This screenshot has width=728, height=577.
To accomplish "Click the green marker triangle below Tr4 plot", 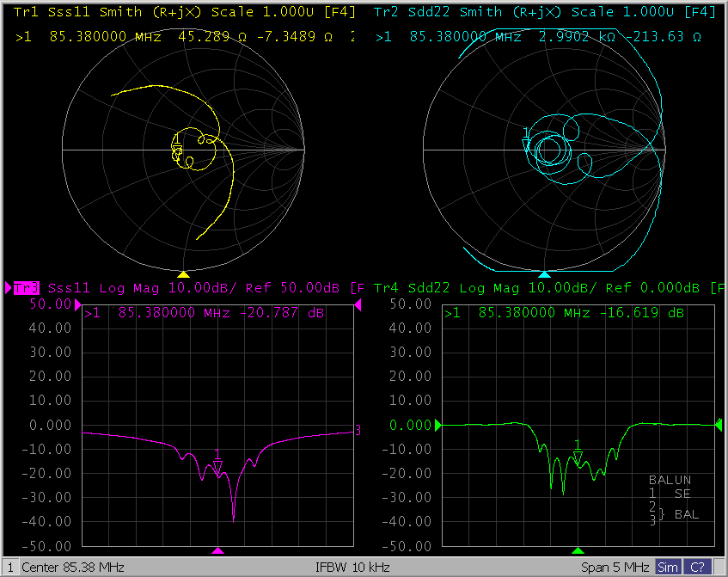I will point(578,550).
